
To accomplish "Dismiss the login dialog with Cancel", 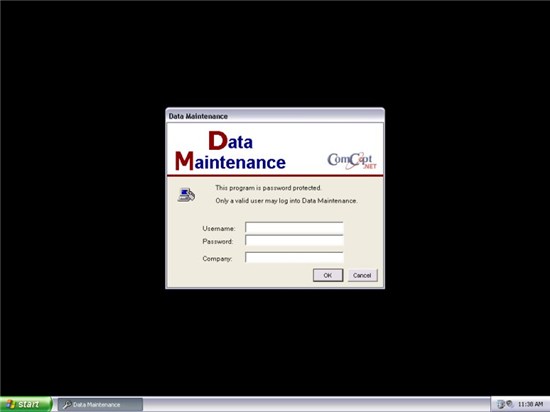I will 362,275.
